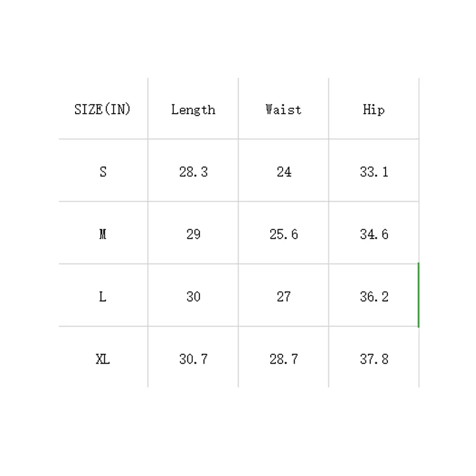Click the 28.3 length value
Image resolution: width=476 pixels, height=476 pixels.
[193, 172]
